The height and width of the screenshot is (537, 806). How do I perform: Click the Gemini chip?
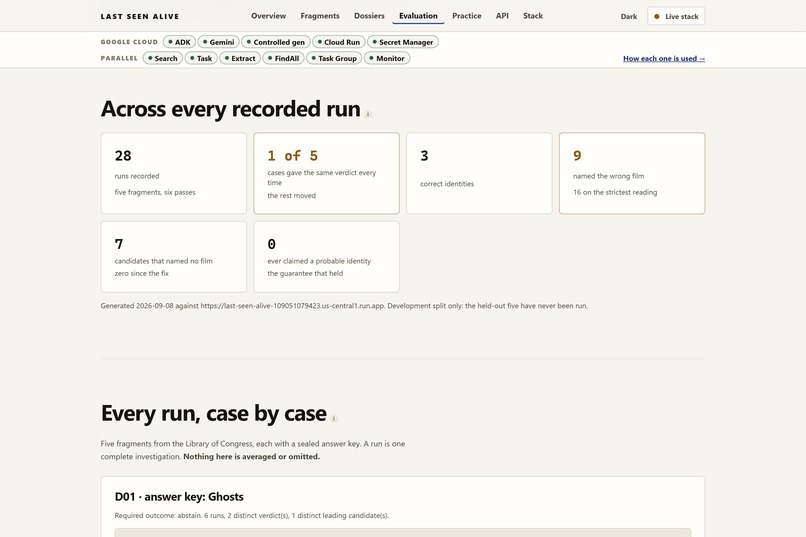point(218,42)
